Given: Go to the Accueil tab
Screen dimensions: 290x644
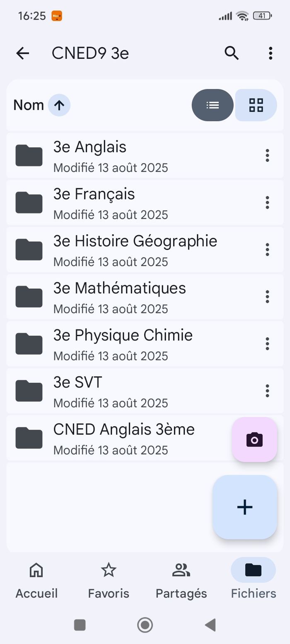Looking at the screenshot, I should 36,580.
